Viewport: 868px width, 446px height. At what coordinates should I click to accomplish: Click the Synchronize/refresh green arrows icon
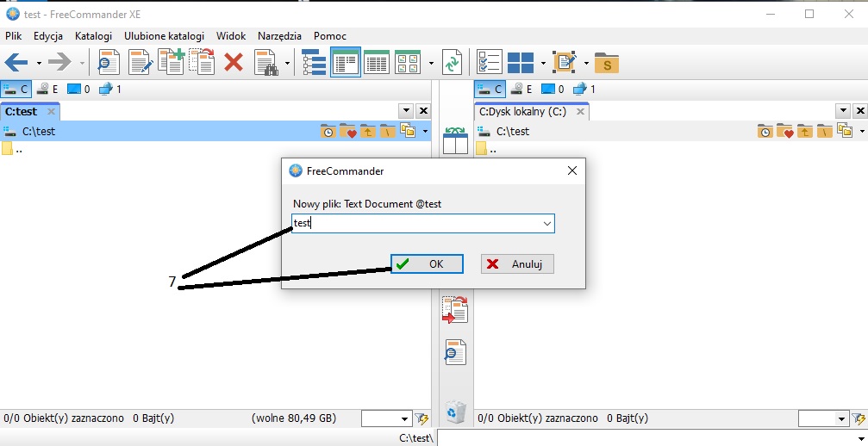(x=453, y=62)
